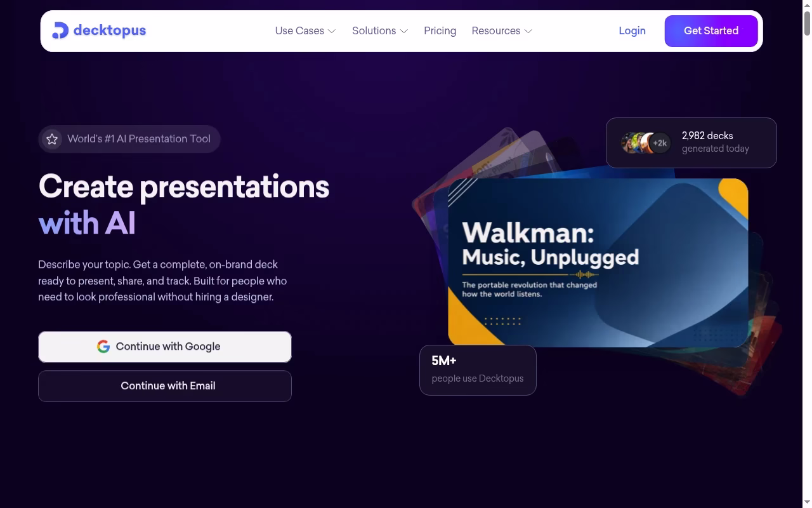Expand the Resources dropdown
Screen dimensions: 812x508
point(502,30)
